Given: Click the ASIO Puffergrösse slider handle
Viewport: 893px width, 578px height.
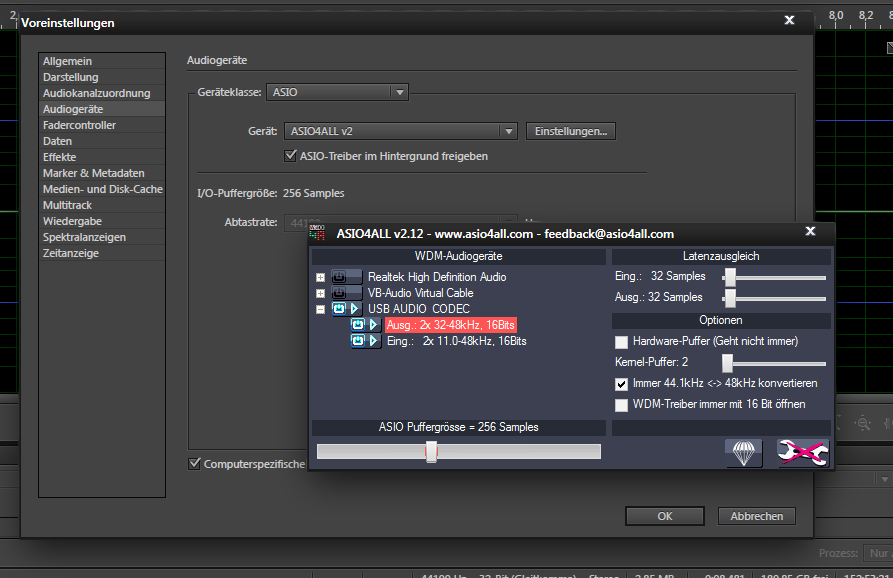Looking at the screenshot, I should [431, 452].
